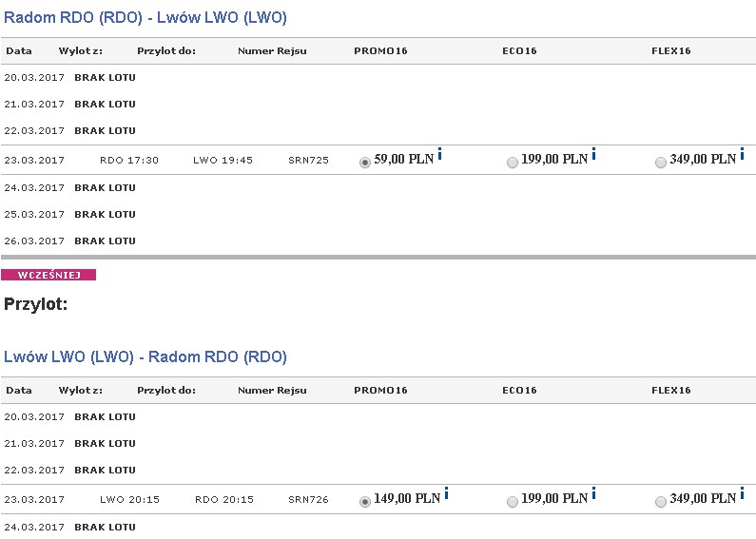Open info icon next to 149,00 PLN

pos(446,493)
